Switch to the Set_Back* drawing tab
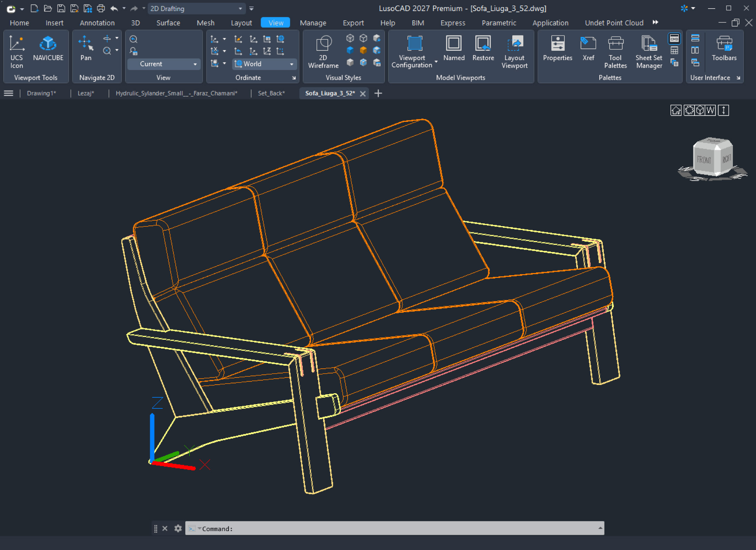The height and width of the screenshot is (550, 756). (271, 93)
